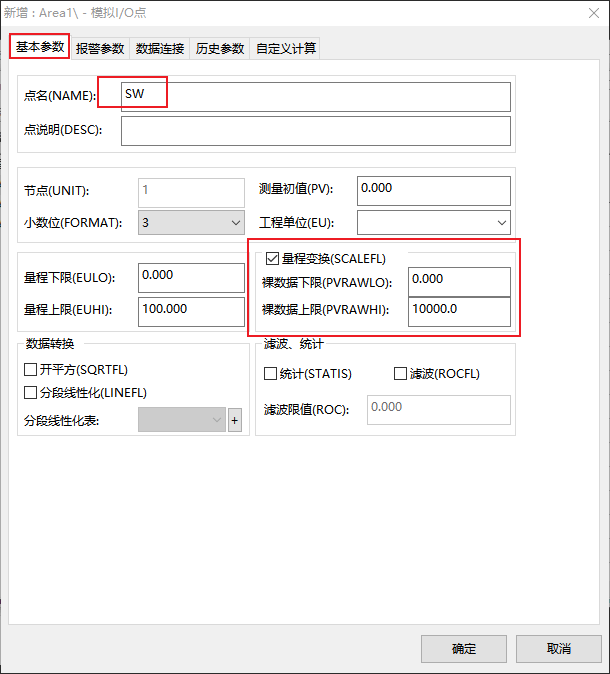Screen dimensions: 610x674
Task: Click the 点名(NAME) input field
Action: [x=316, y=97]
